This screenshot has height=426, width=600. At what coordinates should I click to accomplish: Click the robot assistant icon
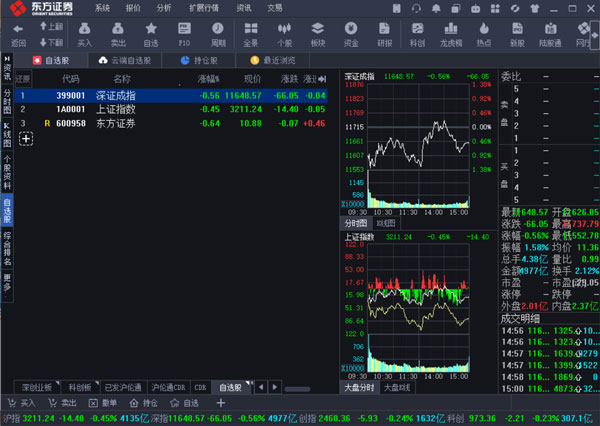[x=475, y=8]
